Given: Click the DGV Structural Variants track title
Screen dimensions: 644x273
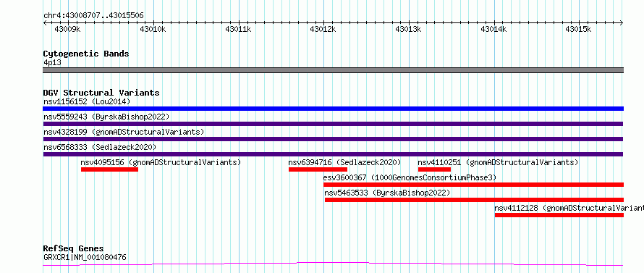Looking at the screenshot, I should [x=101, y=93].
